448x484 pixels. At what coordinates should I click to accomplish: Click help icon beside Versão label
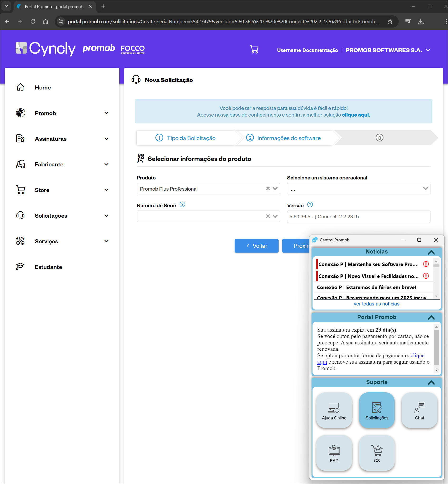tap(310, 205)
